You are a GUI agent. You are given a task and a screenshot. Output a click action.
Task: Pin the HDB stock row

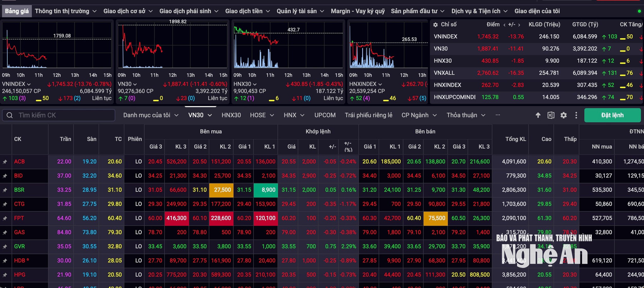(5, 261)
